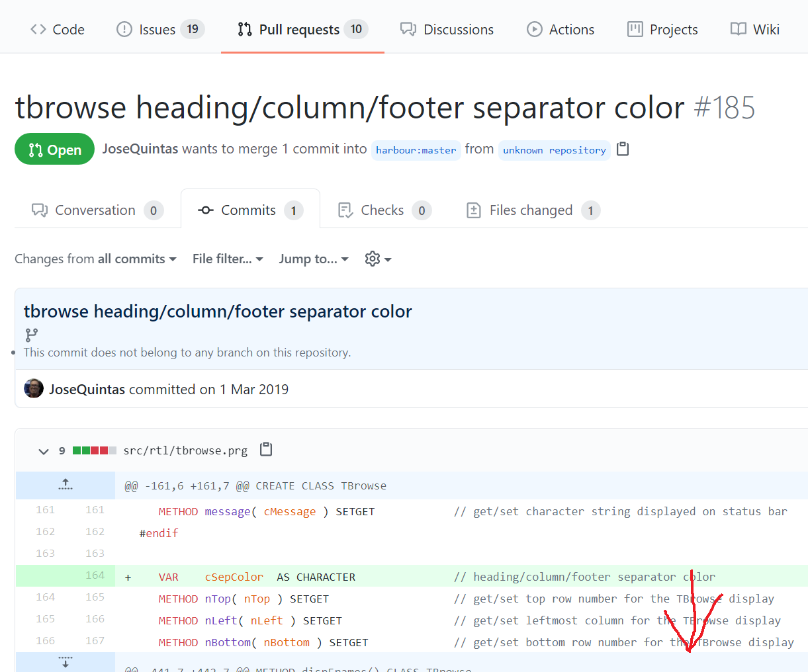808x672 pixels.
Task: Click JoseQuintas avatar thumbnail
Action: (x=34, y=389)
